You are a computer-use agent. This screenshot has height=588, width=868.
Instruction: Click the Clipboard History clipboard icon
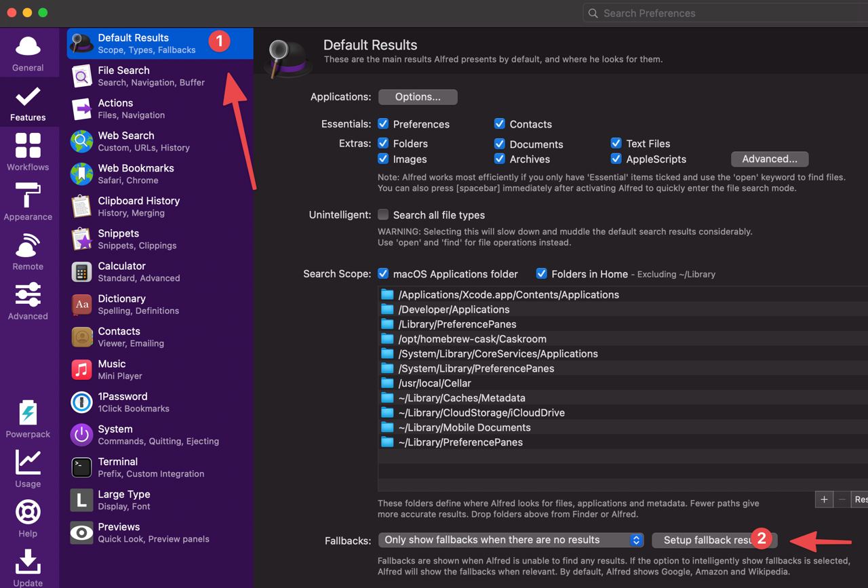[82, 206]
